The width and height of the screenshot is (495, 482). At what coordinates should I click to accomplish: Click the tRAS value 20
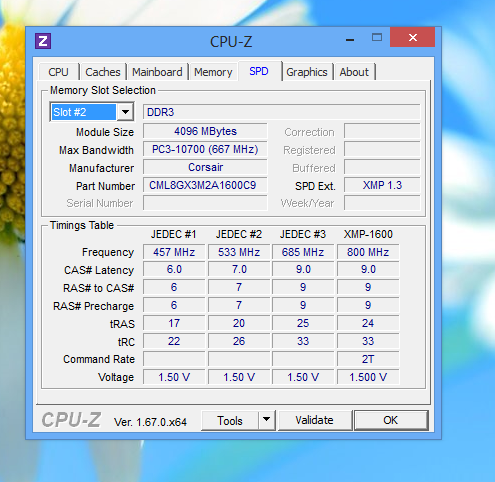pos(239,323)
